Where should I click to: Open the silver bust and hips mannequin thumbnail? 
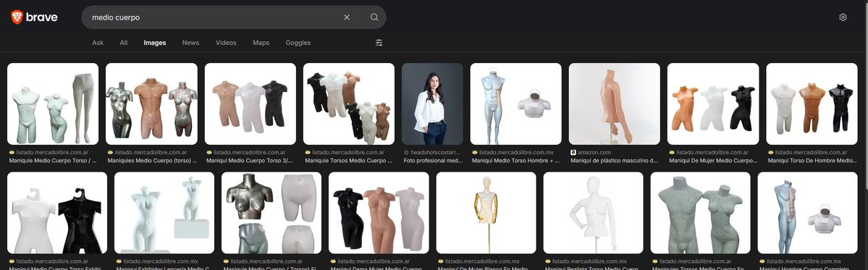pyautogui.click(x=271, y=213)
